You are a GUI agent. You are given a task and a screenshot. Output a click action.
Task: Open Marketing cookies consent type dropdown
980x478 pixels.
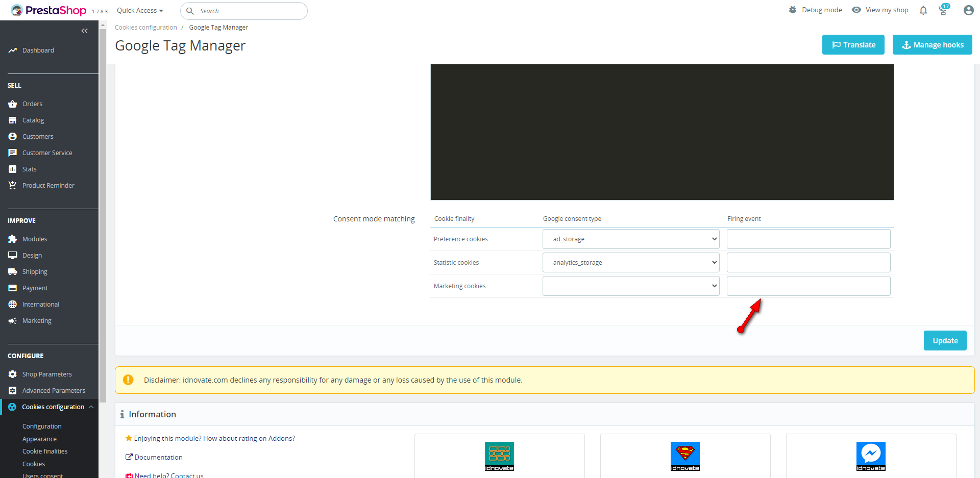631,286
